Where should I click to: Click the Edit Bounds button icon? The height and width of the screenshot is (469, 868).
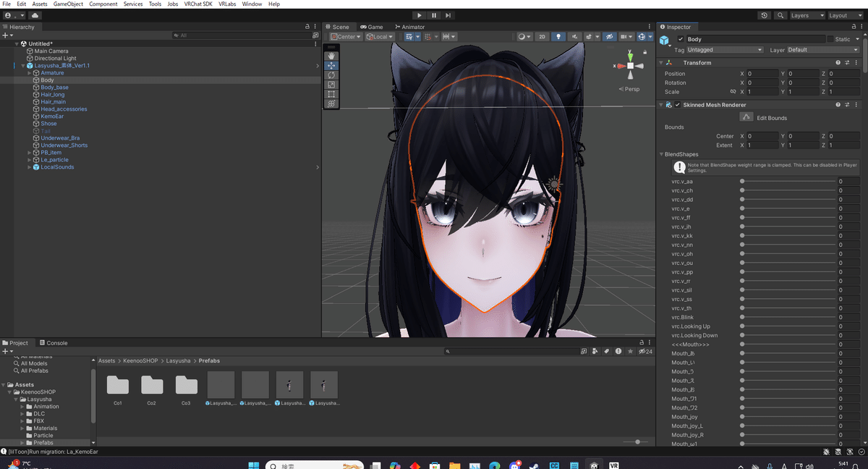tap(746, 117)
